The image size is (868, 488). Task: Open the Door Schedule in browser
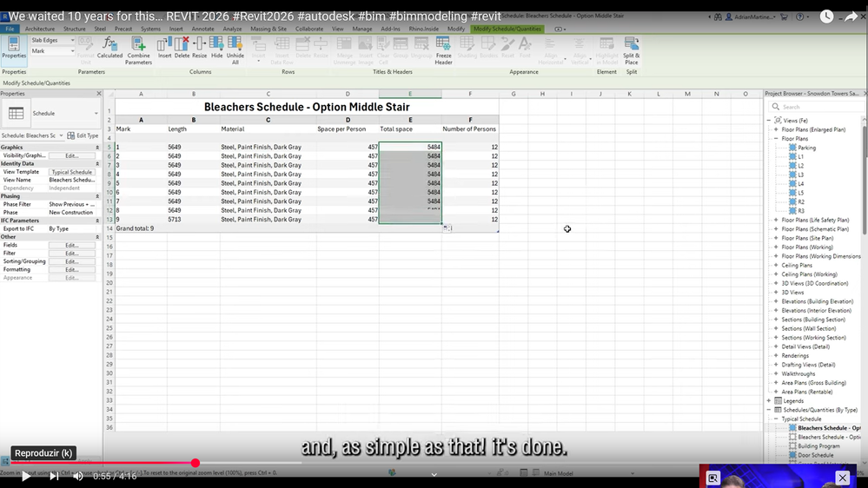tap(815, 455)
